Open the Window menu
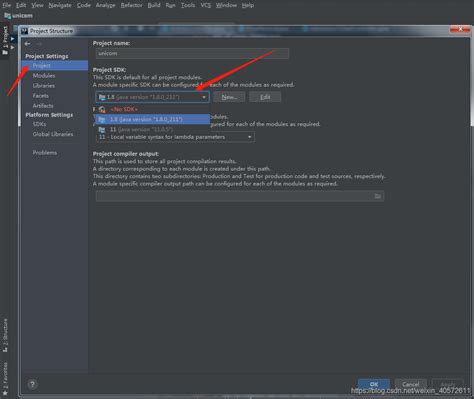 (x=226, y=5)
